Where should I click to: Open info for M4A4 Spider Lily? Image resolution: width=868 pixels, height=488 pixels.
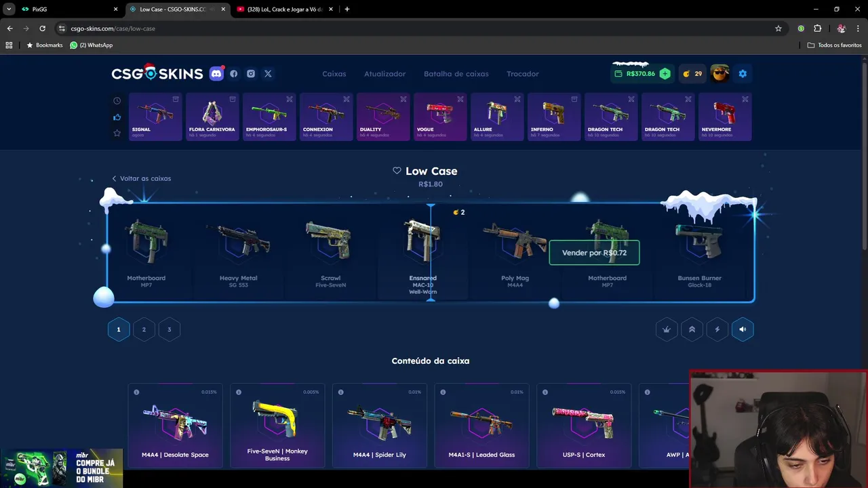point(340,392)
